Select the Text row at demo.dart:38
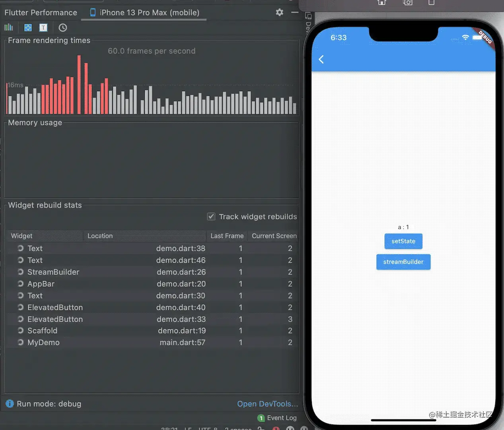The height and width of the screenshot is (430, 504). (152, 248)
